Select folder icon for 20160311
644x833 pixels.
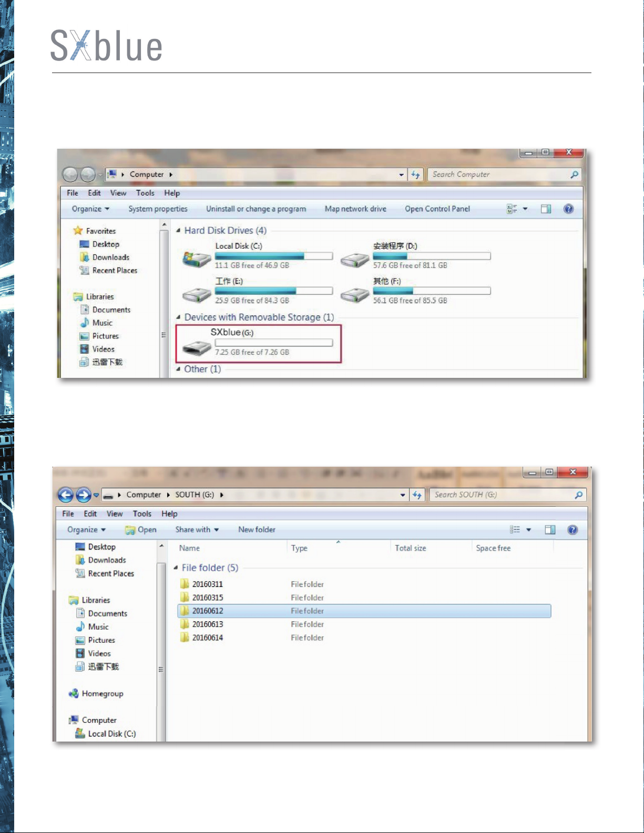pos(185,584)
